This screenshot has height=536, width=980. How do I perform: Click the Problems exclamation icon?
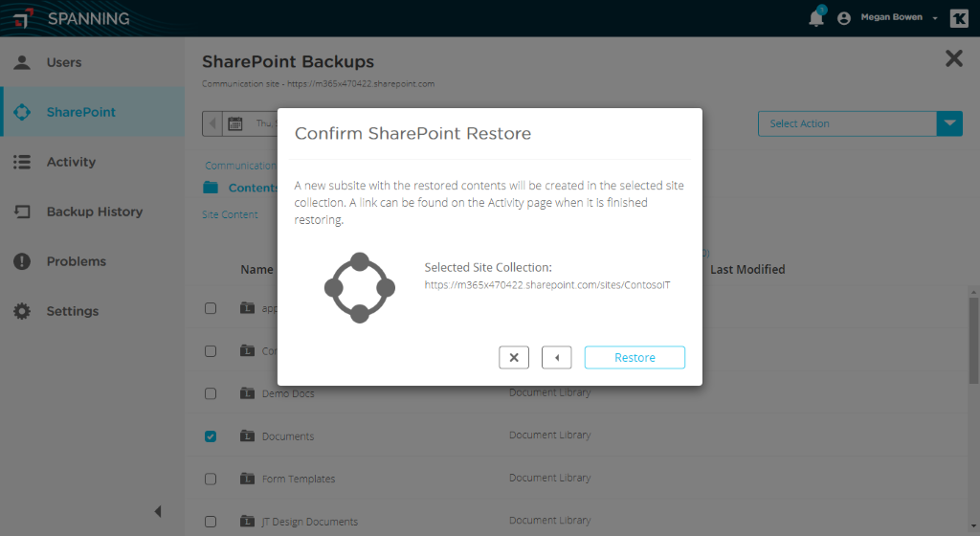coord(22,261)
